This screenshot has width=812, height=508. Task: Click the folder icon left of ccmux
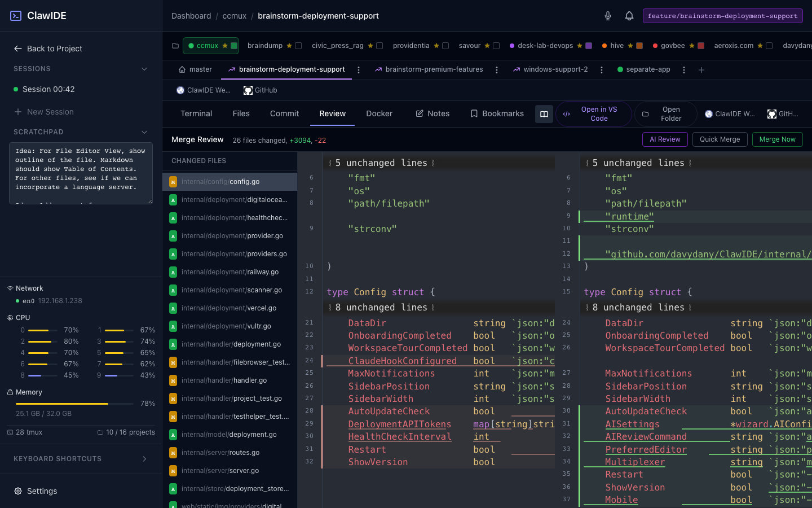175,46
